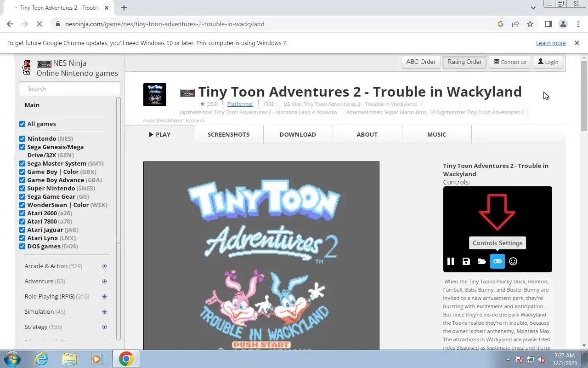Open the MUSIC tab
Screen dimensions: 588x368
(x=437, y=134)
